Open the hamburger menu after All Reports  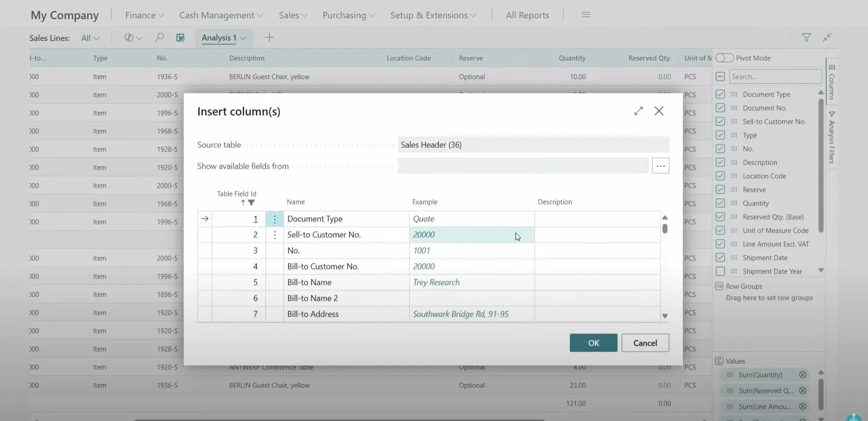pyautogui.click(x=586, y=15)
